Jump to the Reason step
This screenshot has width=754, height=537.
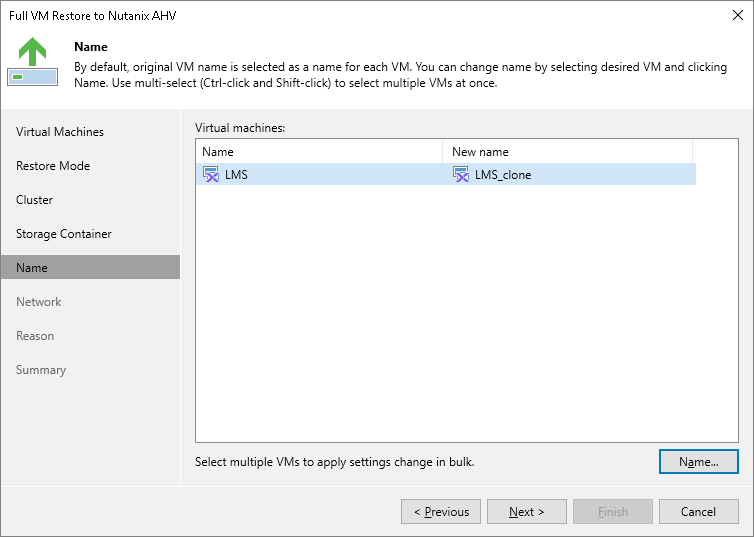(35, 336)
